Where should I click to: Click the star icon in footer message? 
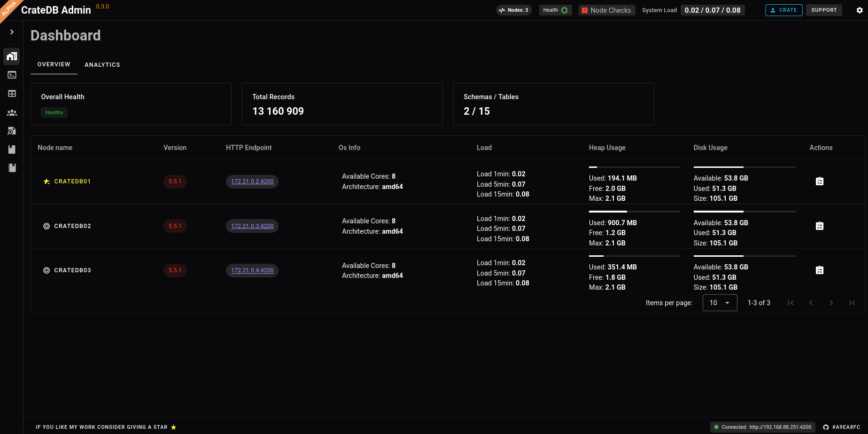coord(173,427)
